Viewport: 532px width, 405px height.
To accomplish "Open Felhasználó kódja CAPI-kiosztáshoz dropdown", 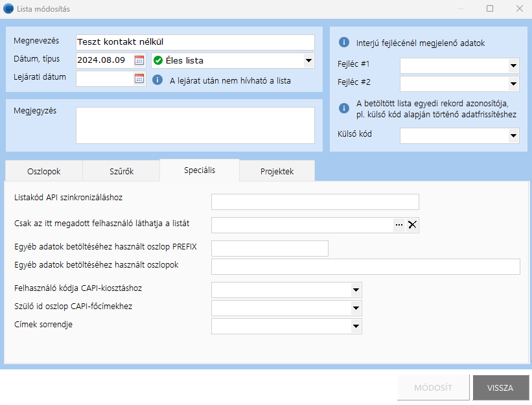I will point(356,290).
